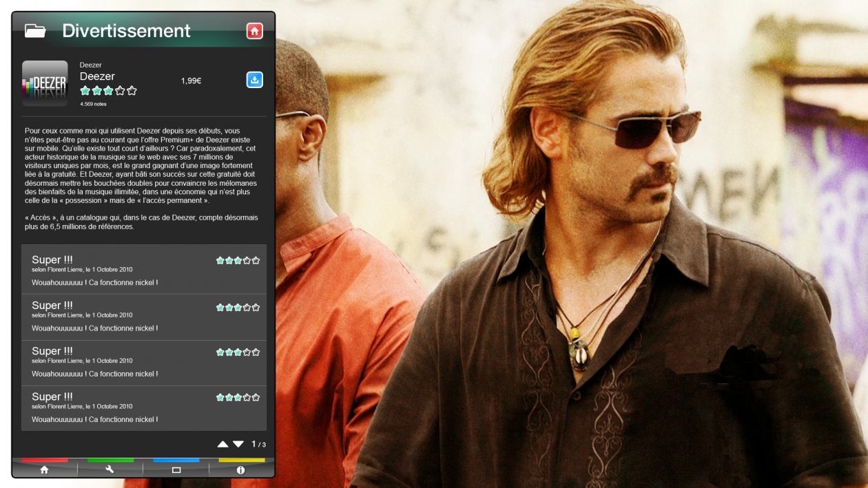Go to next reviews page with down arrow
This screenshot has height=488, width=868.
point(238,445)
